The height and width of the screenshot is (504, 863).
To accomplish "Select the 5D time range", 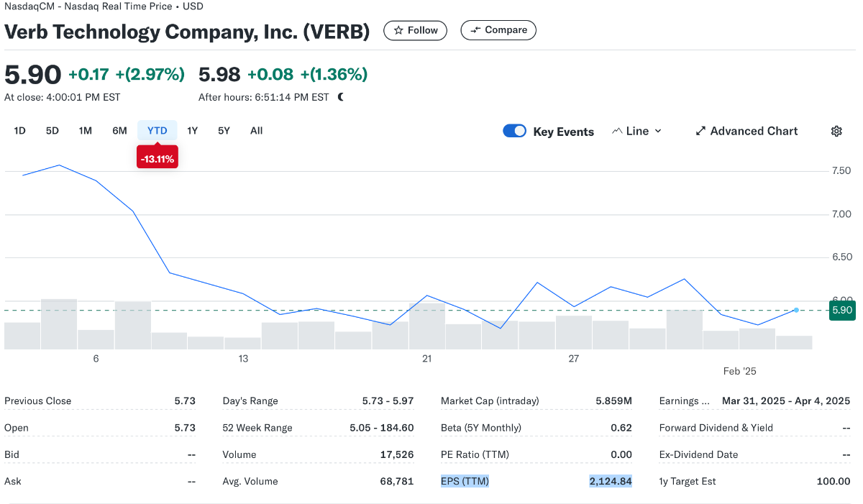I will click(x=52, y=131).
